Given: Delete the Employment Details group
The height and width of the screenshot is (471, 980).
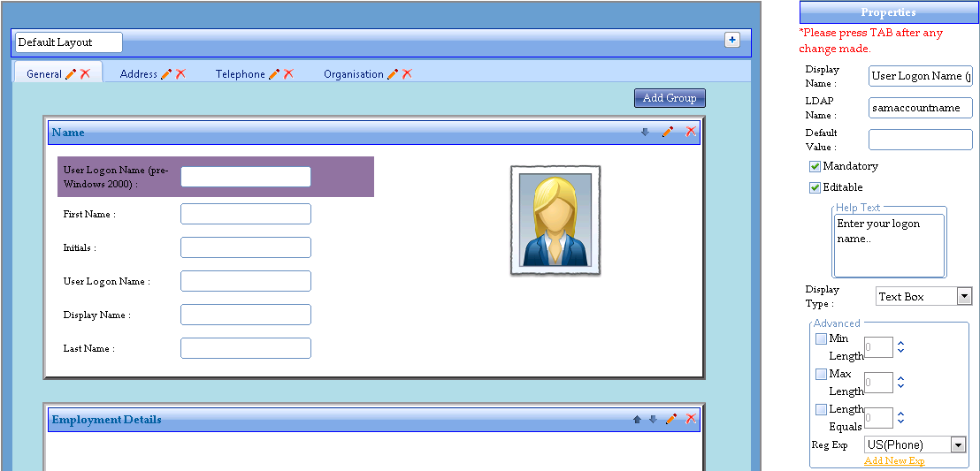Looking at the screenshot, I should pos(691,419).
